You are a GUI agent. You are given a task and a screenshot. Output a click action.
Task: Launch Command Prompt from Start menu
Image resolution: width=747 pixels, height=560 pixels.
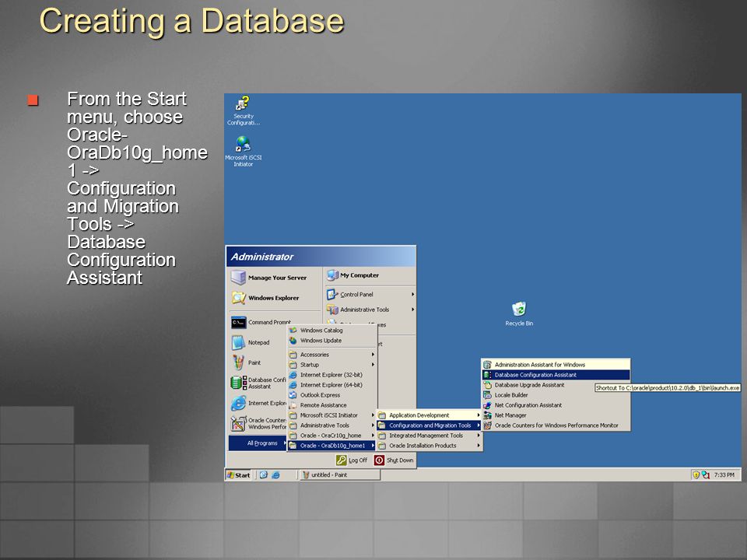(261, 322)
